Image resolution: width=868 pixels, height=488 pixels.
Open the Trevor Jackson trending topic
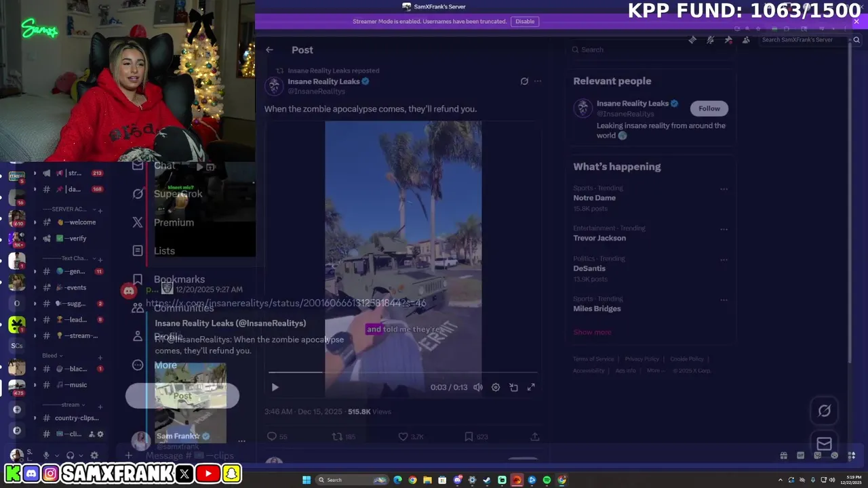599,238
